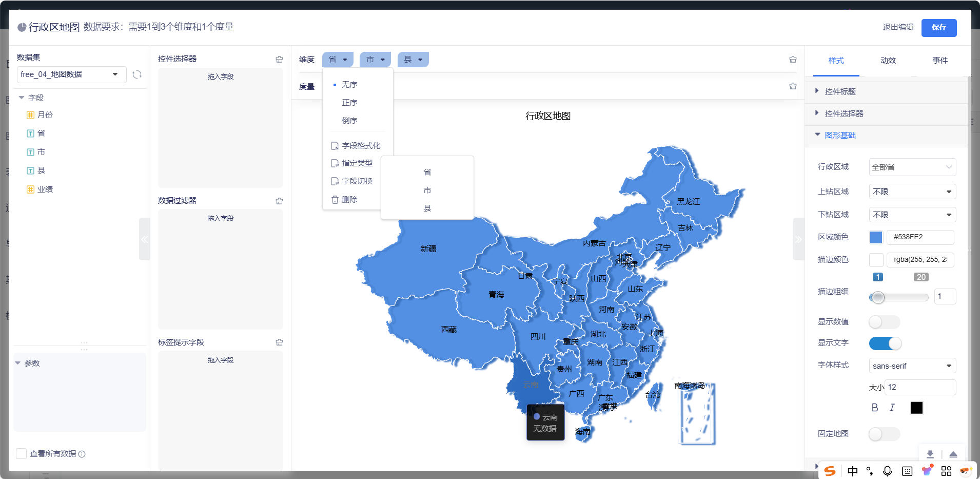
Task: Click the 保存 button
Action: (938, 28)
